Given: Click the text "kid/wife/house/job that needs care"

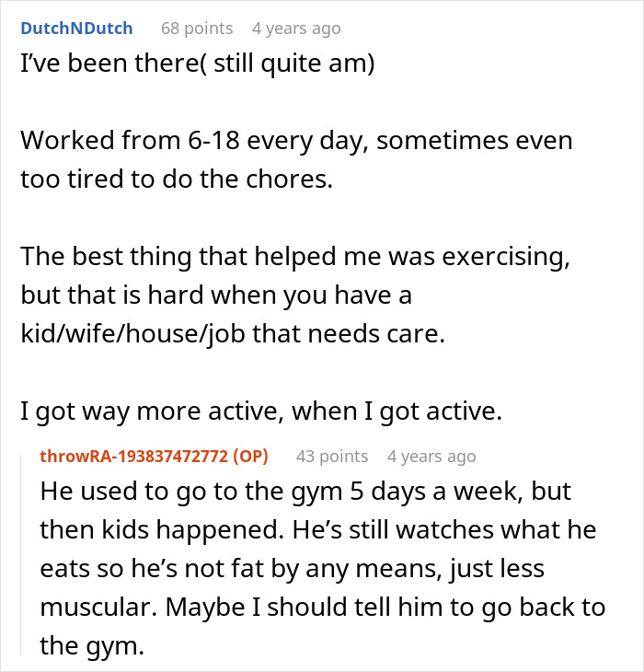Looking at the screenshot, I should click(232, 335).
